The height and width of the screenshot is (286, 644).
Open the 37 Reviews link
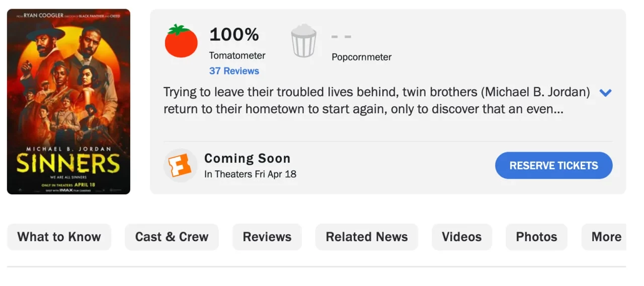234,71
